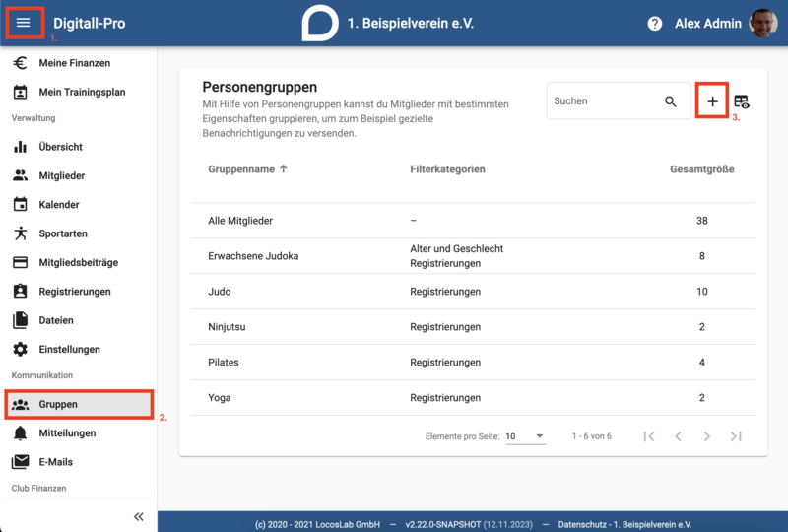This screenshot has width=788, height=532.
Task: Click the Mein Trainingsplan calendar icon
Action: point(20,92)
